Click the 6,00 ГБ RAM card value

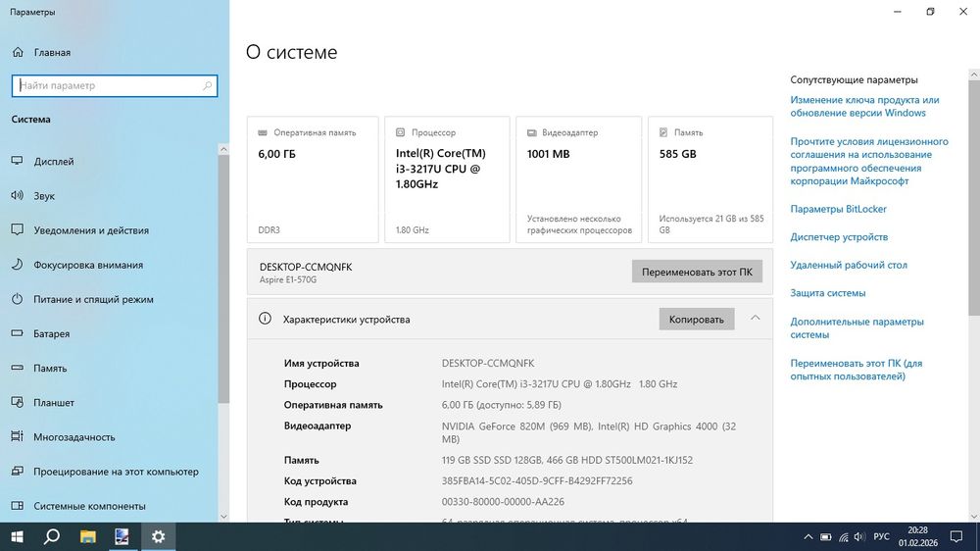(277, 154)
